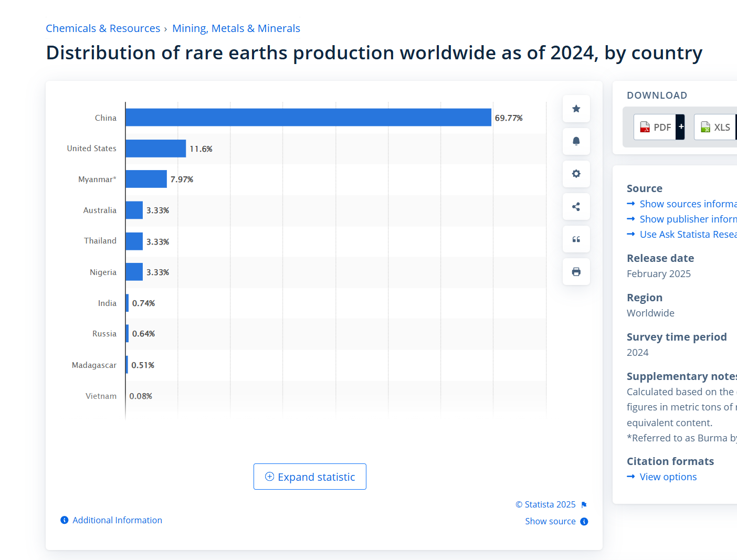This screenshot has height=560, width=737.
Task: Click the Citation formats heading
Action: [x=670, y=461]
